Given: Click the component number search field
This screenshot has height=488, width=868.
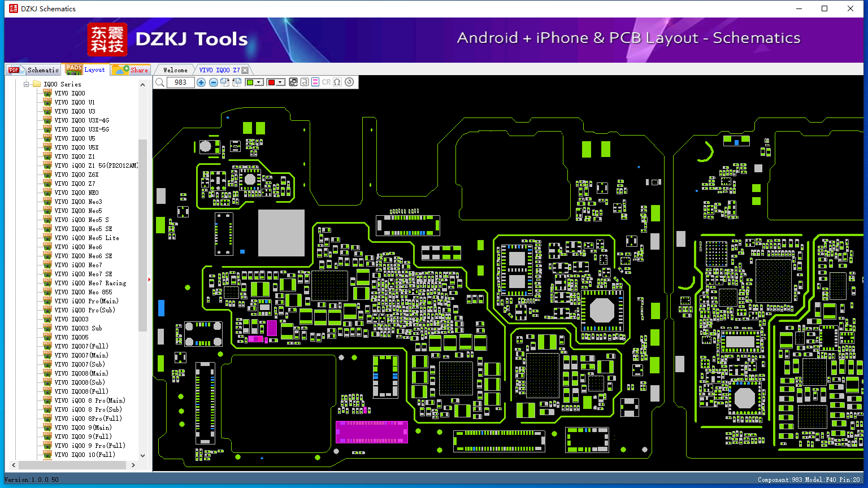Looking at the screenshot, I should (181, 82).
